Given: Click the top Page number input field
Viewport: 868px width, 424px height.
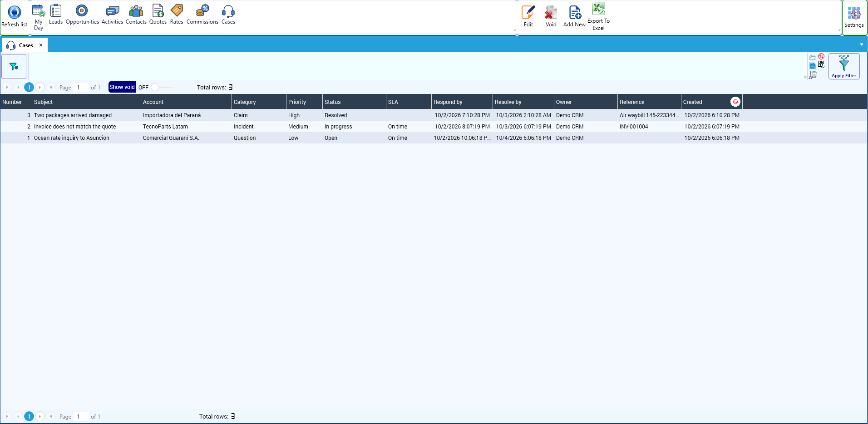Looking at the screenshot, I should click(x=81, y=87).
